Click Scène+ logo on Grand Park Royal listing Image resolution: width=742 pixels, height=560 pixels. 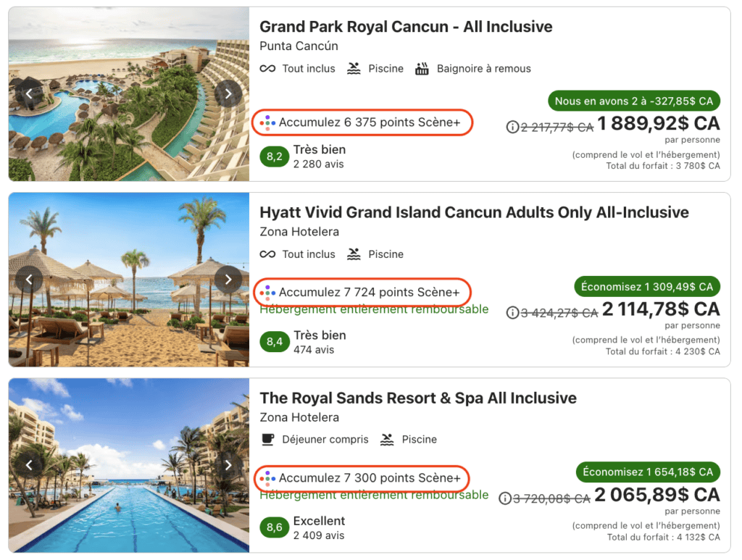(268, 122)
